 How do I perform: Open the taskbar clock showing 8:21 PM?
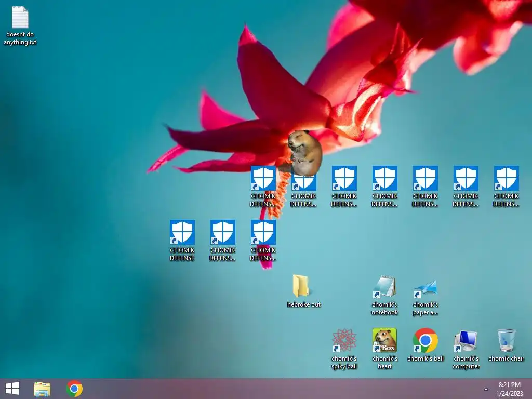(x=509, y=389)
